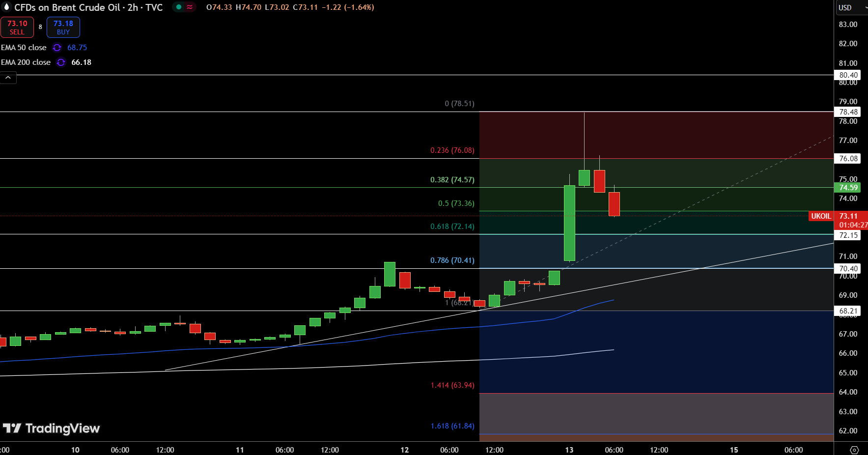This screenshot has width=868, height=455.
Task: Open chart settings hexagon gear icon
Action: coord(854,450)
